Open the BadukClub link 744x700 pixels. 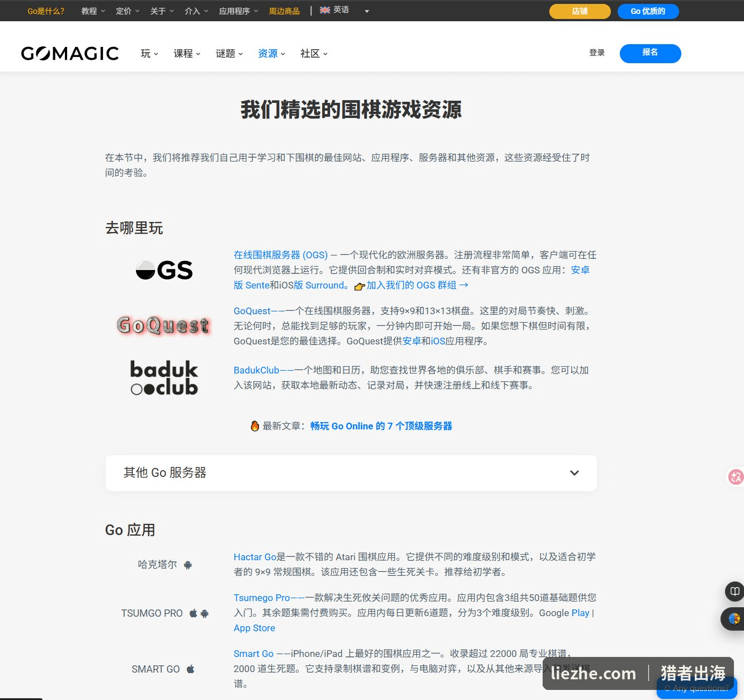256,370
